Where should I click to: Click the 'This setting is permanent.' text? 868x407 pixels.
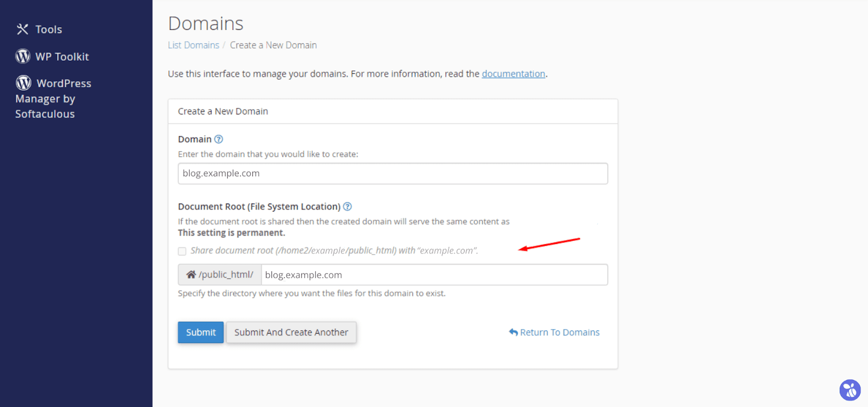232,233
